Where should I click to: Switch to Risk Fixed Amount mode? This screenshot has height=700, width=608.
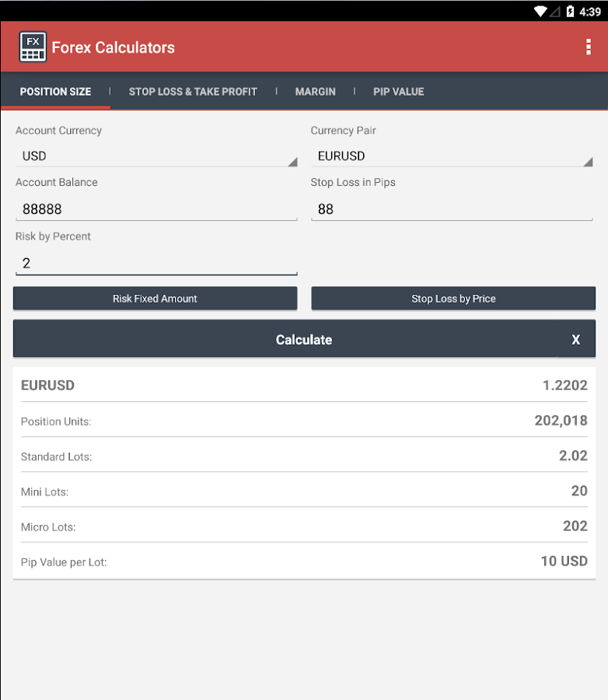click(155, 299)
